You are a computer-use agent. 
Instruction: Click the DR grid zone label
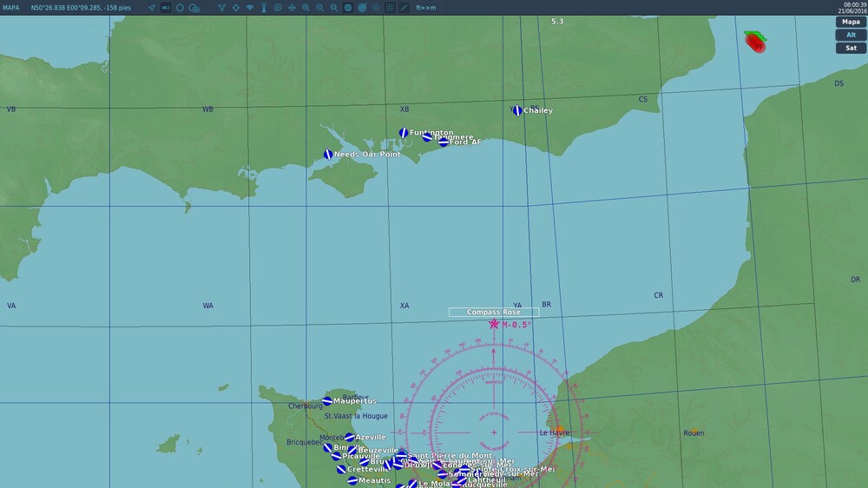(x=855, y=280)
